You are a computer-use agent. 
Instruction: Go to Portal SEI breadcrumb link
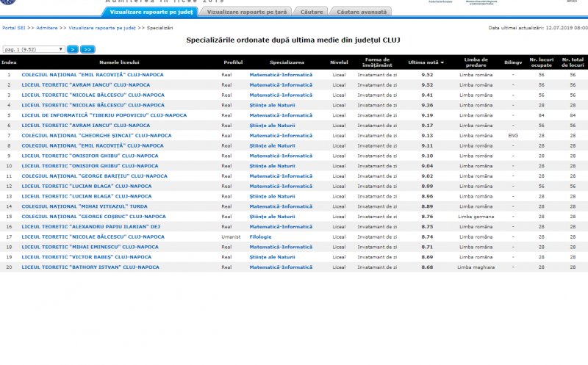13,27
